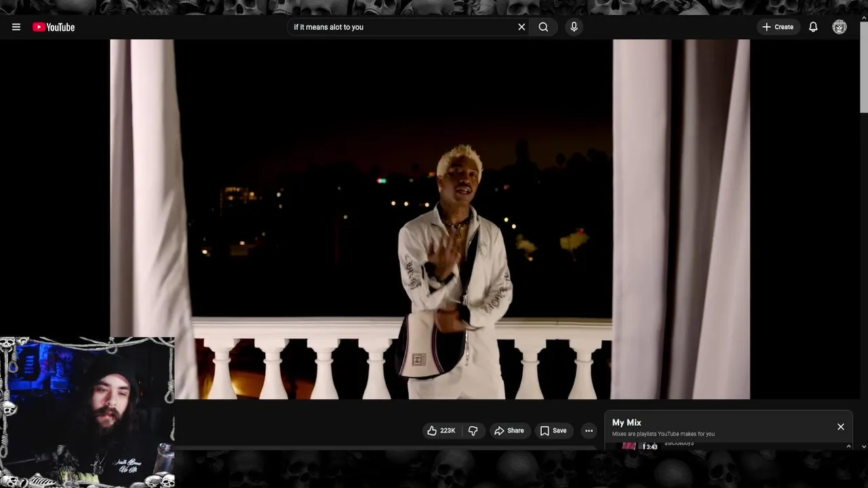
Task: Dislike the video with thumbs-down
Action: tap(473, 430)
